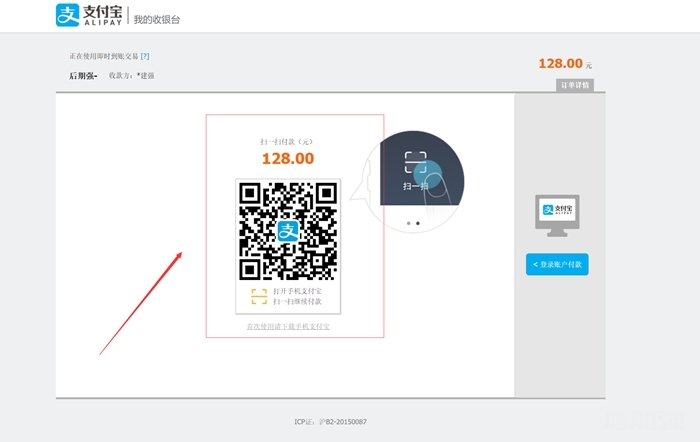Open the [?] help link
This screenshot has height=442, width=700.
(x=145, y=56)
